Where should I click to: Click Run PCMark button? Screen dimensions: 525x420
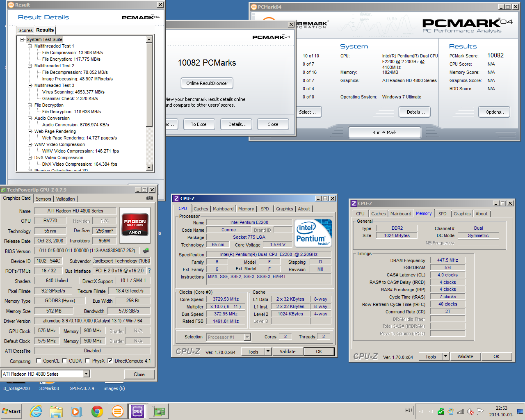coord(384,132)
